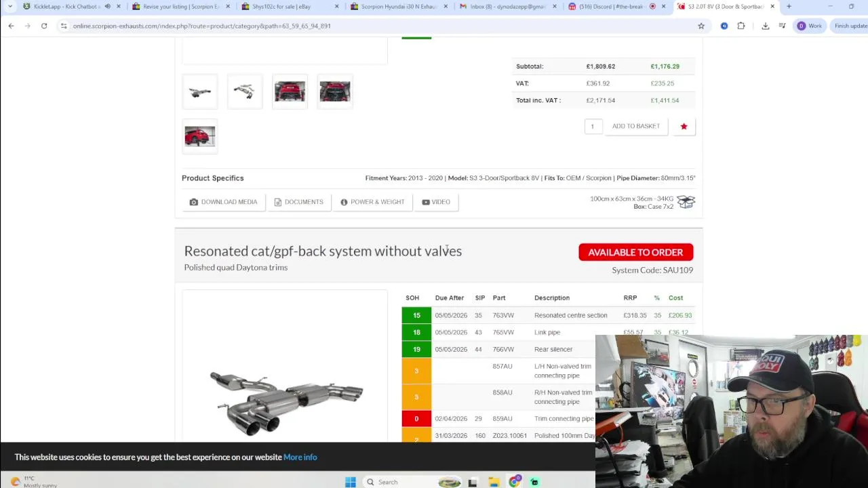Image resolution: width=868 pixels, height=488 pixels.
Task: Click DOWNLOAD MEDIA button
Action: (223, 202)
